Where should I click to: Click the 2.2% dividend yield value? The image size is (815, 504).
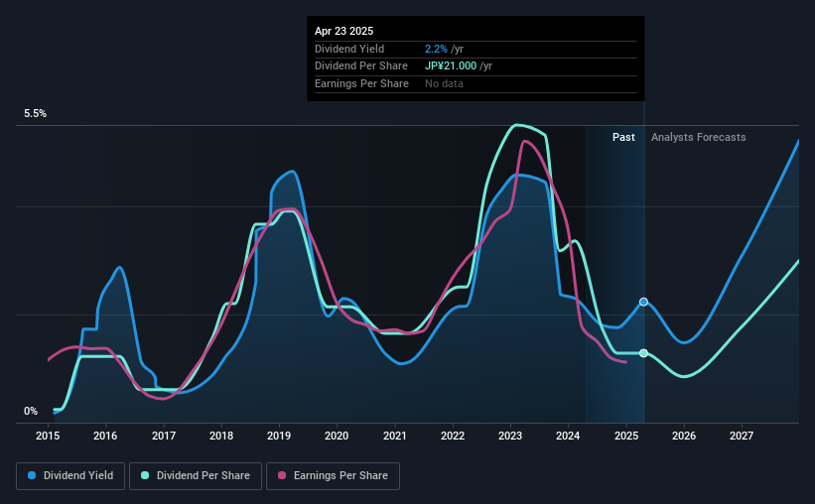[x=436, y=49]
